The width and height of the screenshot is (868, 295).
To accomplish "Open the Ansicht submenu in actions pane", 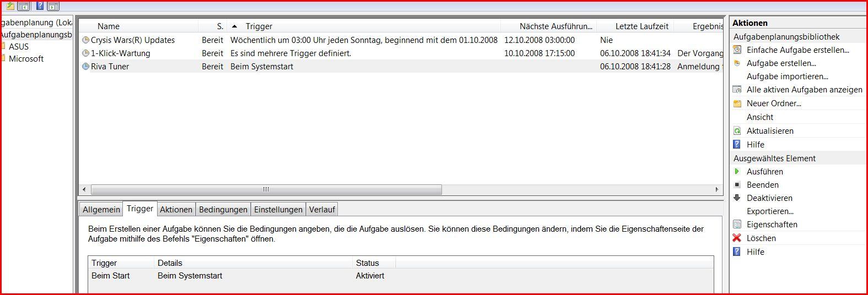I will (x=759, y=117).
